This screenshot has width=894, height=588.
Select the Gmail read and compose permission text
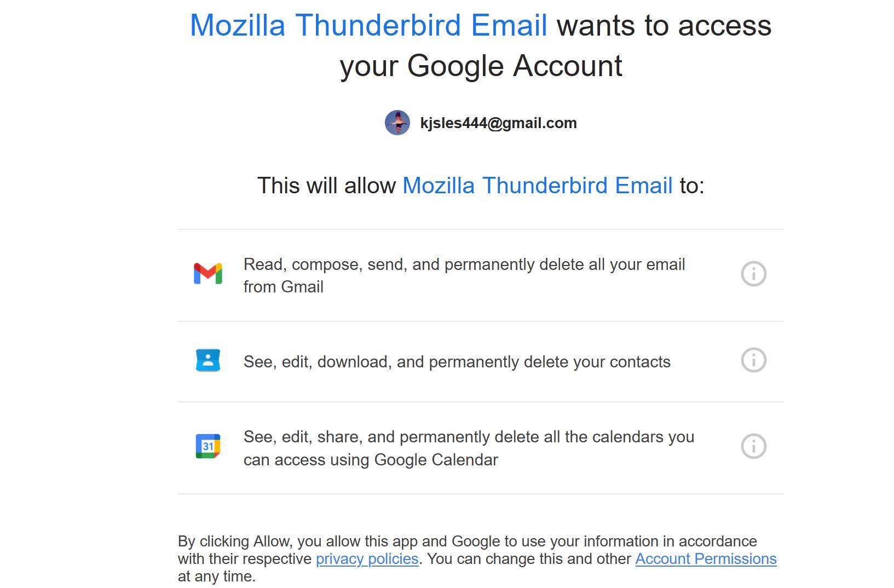point(464,275)
